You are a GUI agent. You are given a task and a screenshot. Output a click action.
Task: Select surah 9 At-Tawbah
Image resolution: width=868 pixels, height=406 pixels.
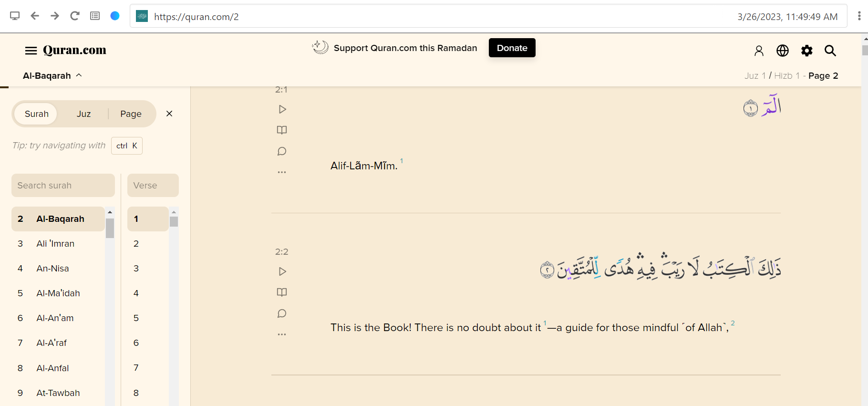click(58, 393)
